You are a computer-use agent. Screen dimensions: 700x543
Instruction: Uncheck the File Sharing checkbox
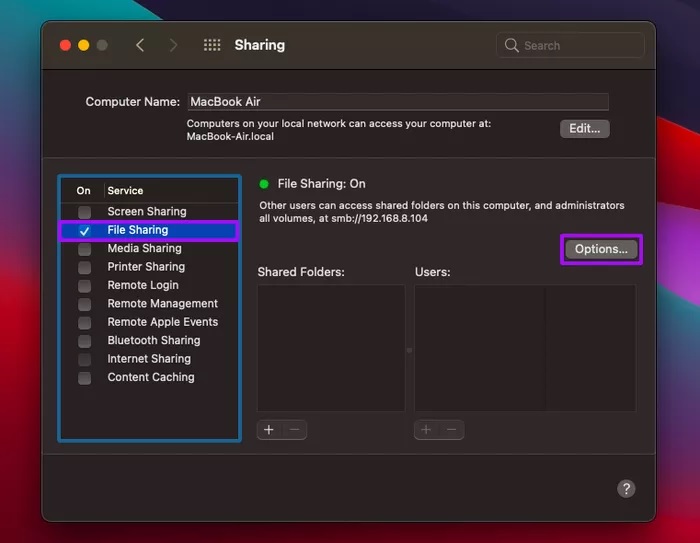[x=84, y=230]
